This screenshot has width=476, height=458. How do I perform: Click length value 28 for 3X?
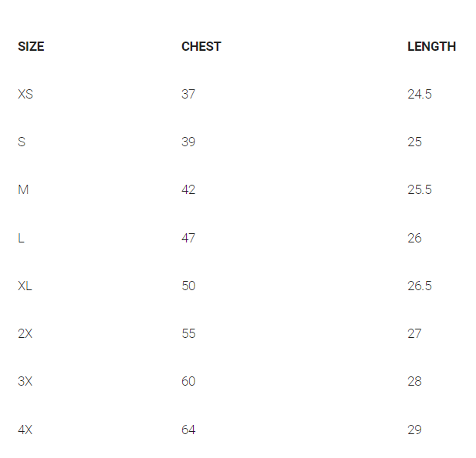click(414, 381)
